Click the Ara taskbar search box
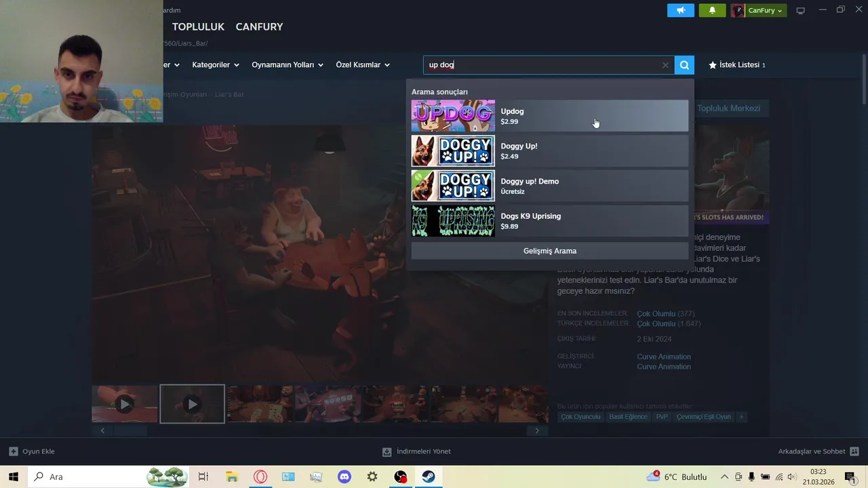Screen dimensions: 868x488 pos(108,476)
